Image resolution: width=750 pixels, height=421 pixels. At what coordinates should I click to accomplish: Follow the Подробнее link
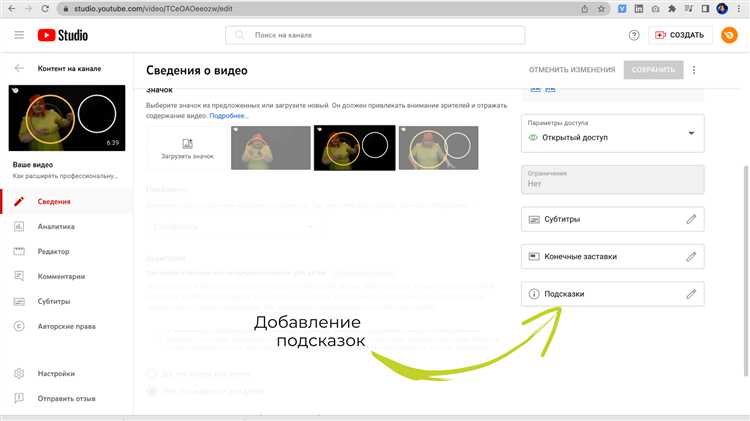(x=229, y=116)
